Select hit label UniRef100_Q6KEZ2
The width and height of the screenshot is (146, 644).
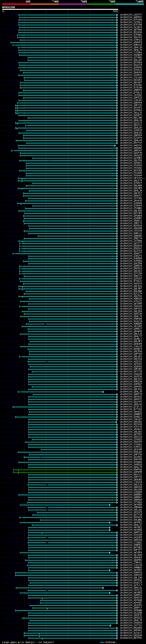(x=131, y=399)
